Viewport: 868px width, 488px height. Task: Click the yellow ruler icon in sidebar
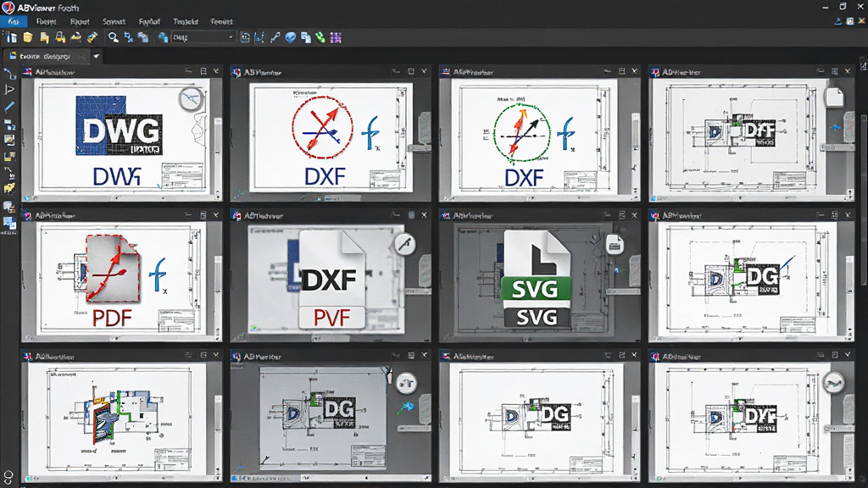click(9, 157)
